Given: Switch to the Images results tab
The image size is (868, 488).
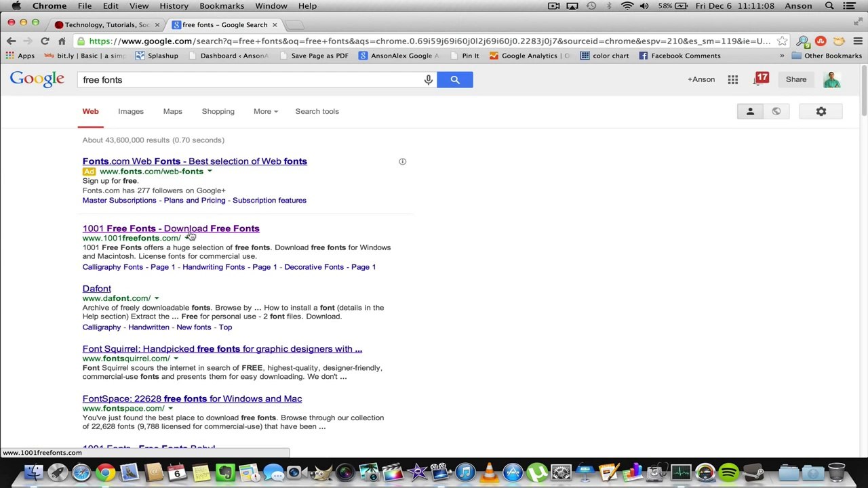Looking at the screenshot, I should point(131,111).
